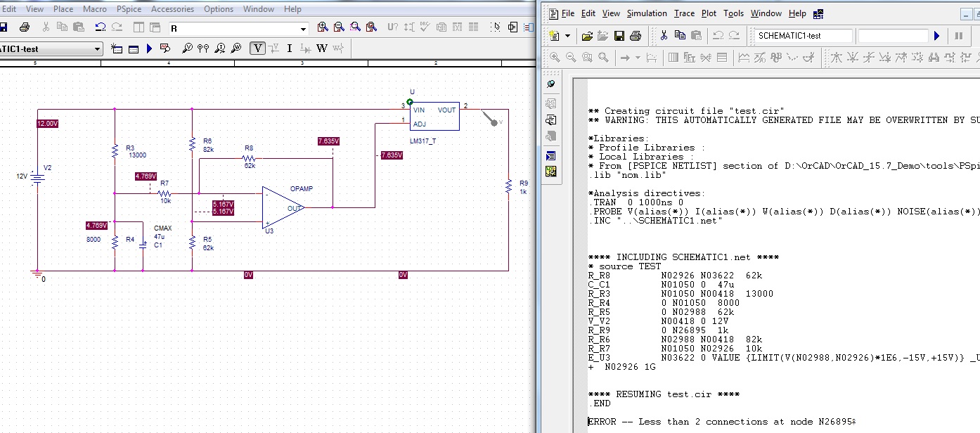The image size is (980, 433).
Task: Click Undo in the schematic editor toolbar
Action: (x=100, y=27)
